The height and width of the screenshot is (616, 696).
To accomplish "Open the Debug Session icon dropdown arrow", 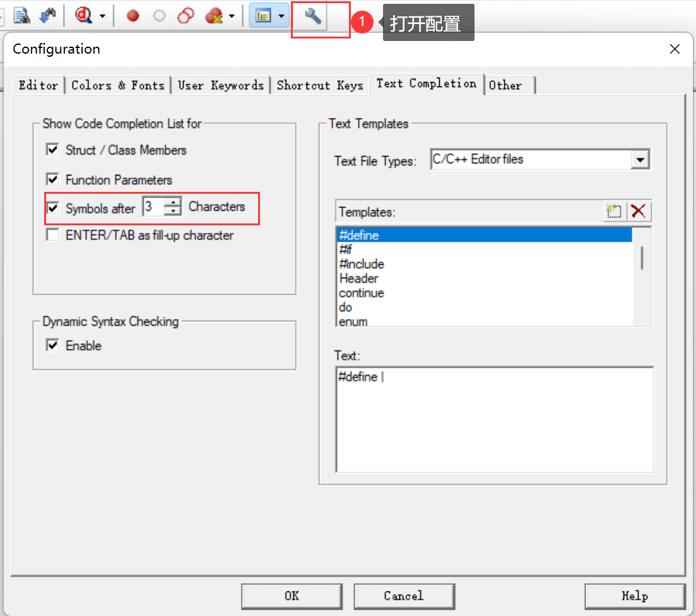I will [x=102, y=17].
